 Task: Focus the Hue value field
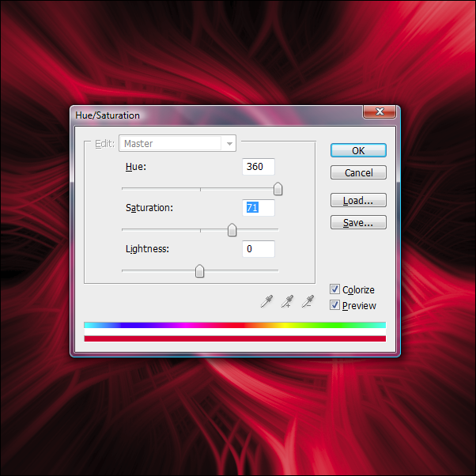point(259,167)
